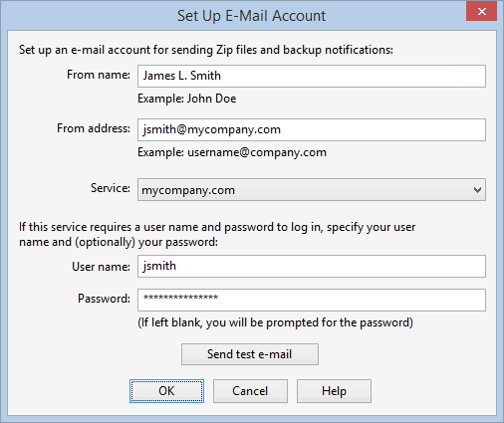The image size is (504, 423).
Task: Select the User name field containing jsmith
Action: click(x=312, y=266)
